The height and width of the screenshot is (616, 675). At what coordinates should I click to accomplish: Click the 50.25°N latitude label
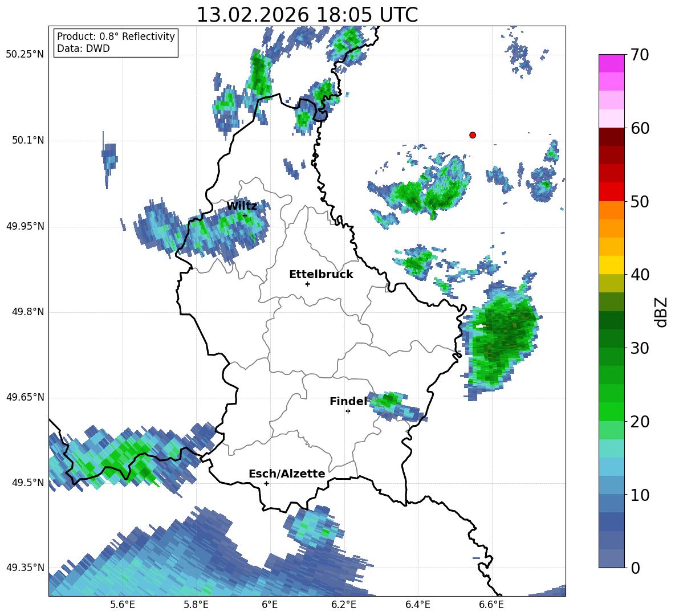pos(25,55)
